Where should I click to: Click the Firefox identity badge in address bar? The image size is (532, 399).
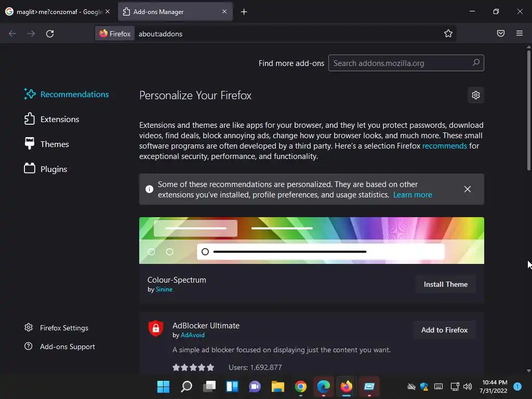point(115,34)
